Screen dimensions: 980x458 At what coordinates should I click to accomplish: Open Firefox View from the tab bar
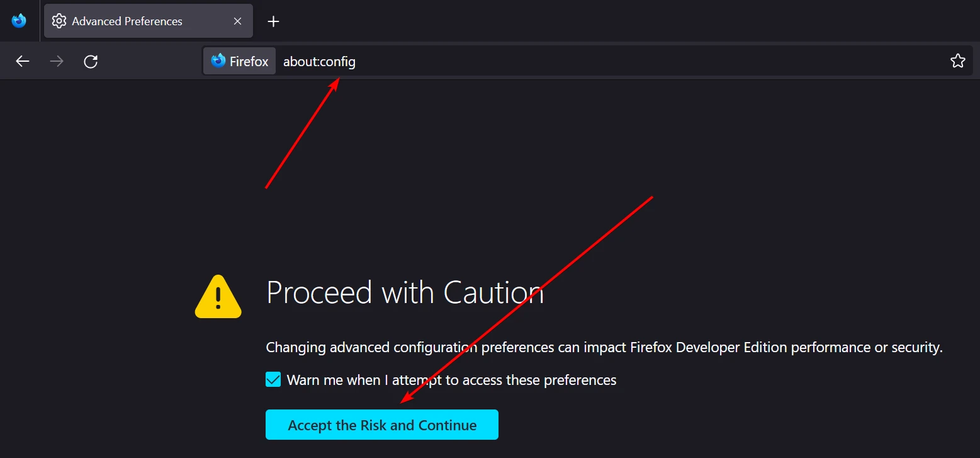20,21
